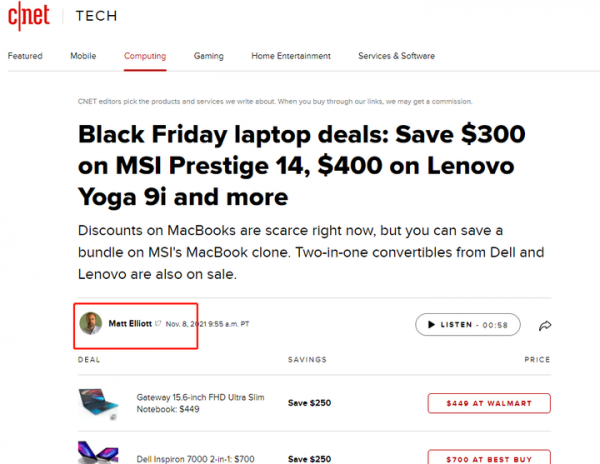Screen dimensions: 600x464
Task: Click the $449 at Walmart button
Action: [489, 403]
